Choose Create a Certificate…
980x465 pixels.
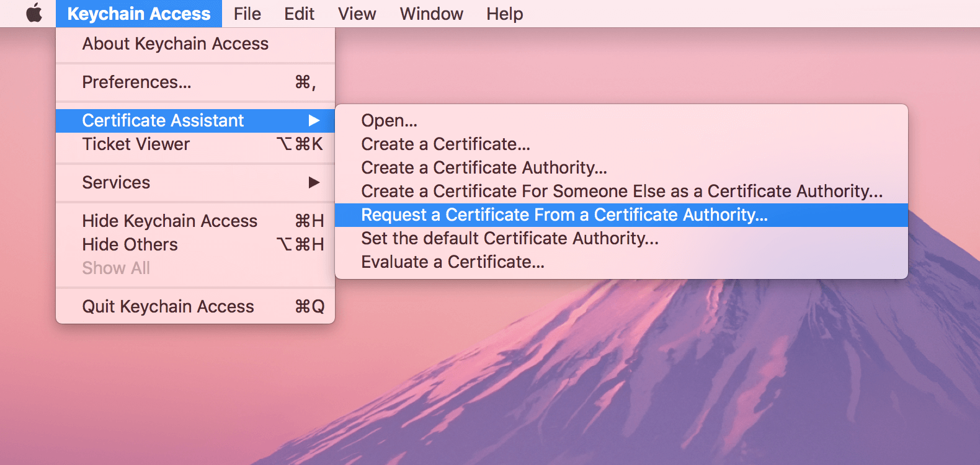621,144
